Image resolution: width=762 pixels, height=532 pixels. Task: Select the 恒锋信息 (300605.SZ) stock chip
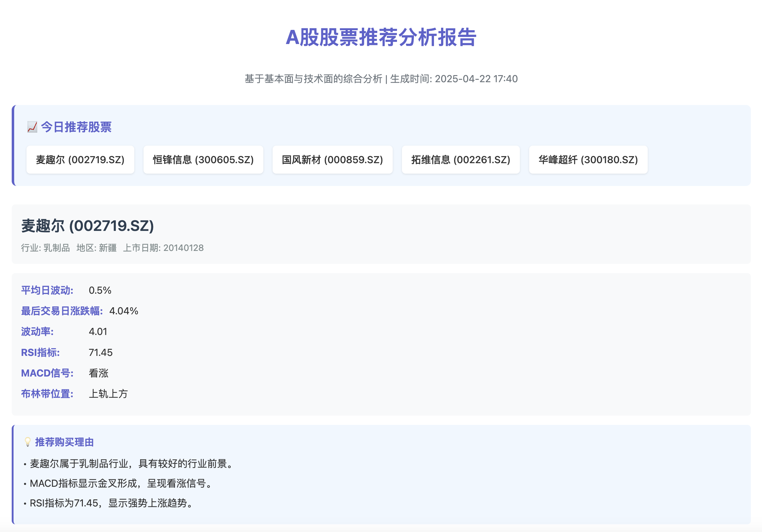point(203,159)
